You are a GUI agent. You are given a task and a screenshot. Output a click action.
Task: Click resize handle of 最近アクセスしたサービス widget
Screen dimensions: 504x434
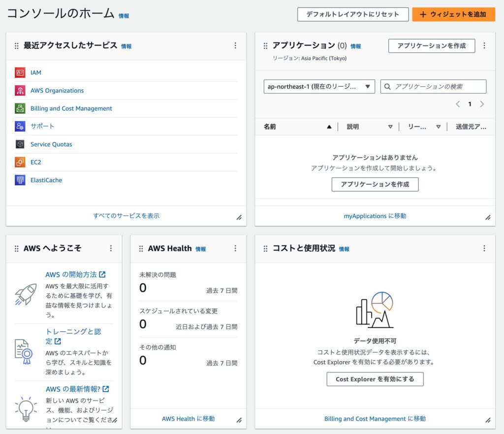point(239,217)
